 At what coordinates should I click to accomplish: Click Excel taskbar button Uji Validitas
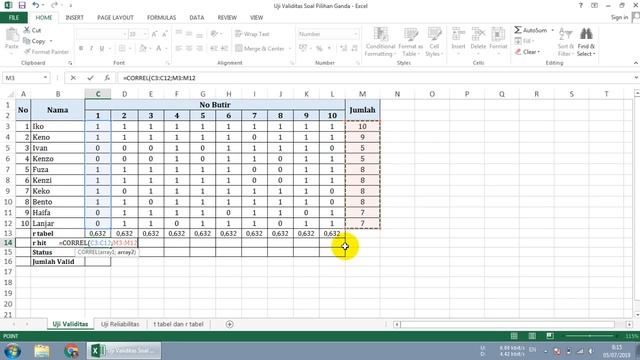(124, 351)
